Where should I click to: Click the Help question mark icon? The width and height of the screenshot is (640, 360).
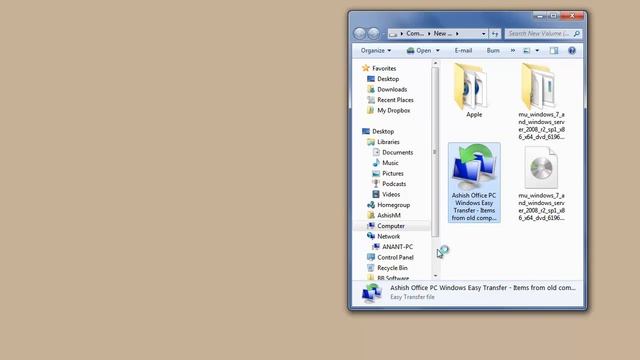(572, 50)
